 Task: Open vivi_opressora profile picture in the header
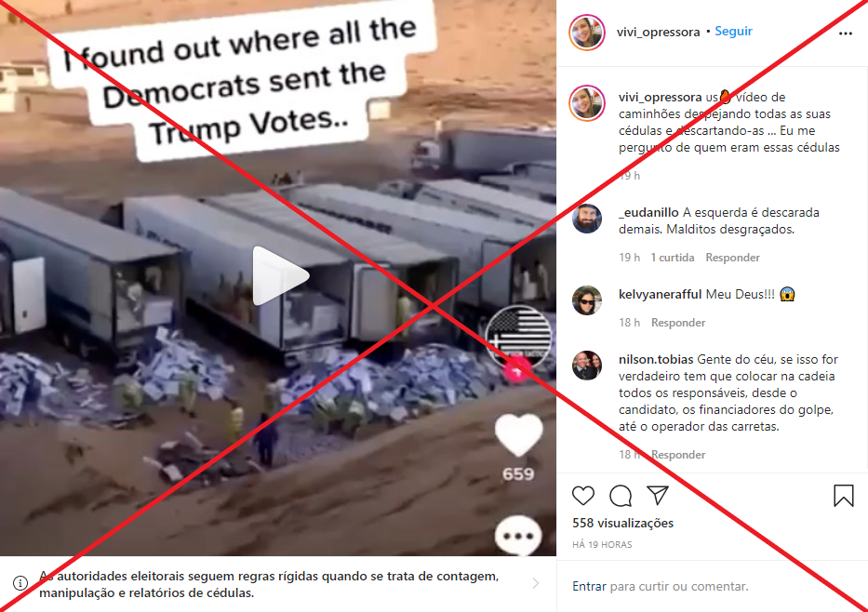(x=587, y=33)
